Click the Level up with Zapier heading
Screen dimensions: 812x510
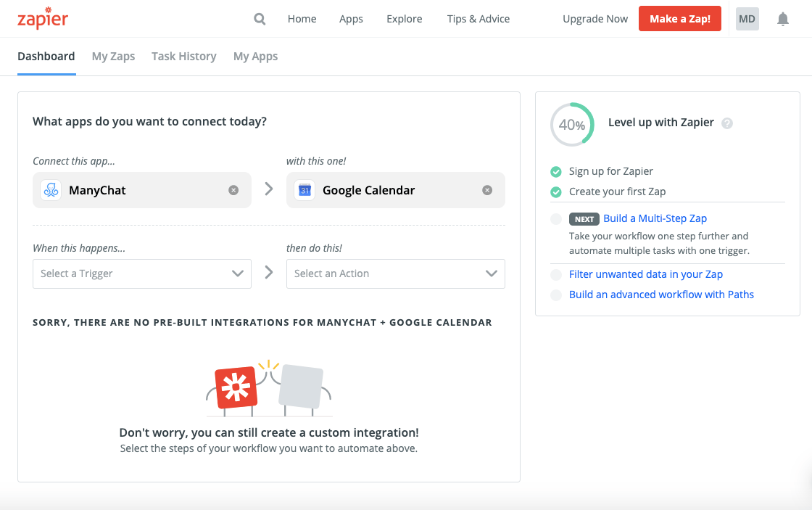[x=660, y=123]
